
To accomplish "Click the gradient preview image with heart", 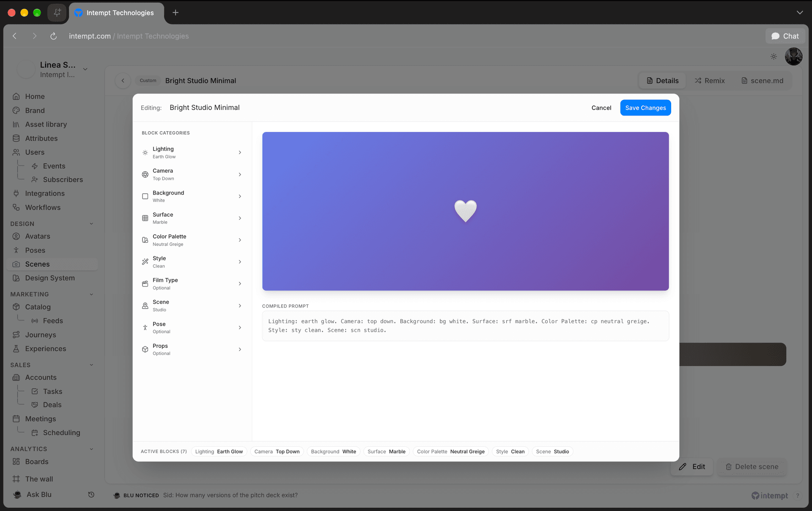I will 465,211.
